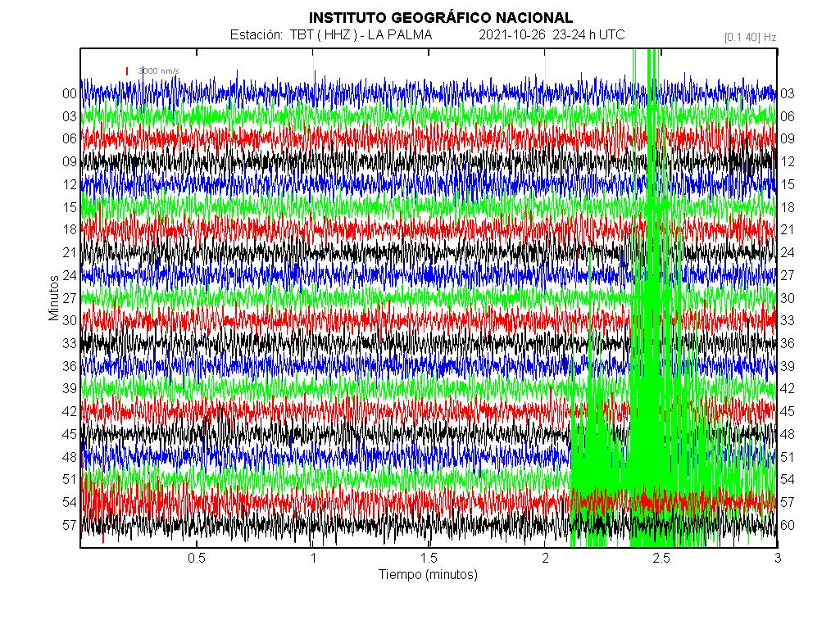Click the '27' end-minute label on right axis

click(x=788, y=275)
